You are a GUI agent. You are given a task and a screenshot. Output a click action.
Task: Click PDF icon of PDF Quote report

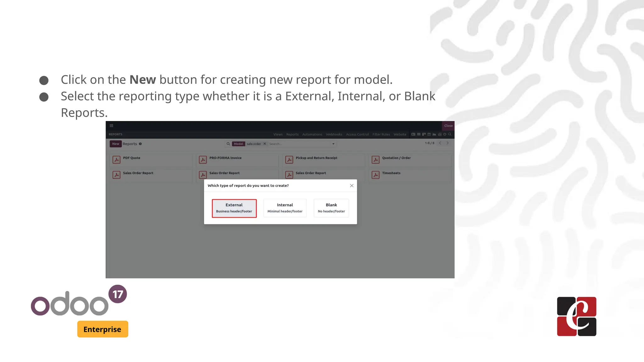(116, 160)
